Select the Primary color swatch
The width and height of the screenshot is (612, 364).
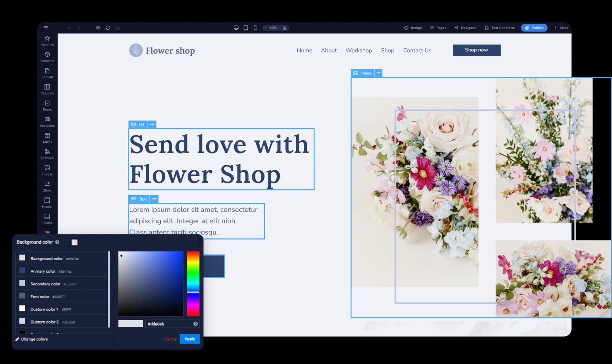pyautogui.click(x=22, y=271)
